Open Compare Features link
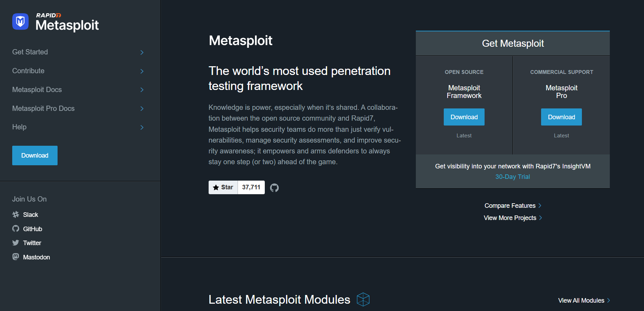The height and width of the screenshot is (311, 644). click(x=510, y=206)
